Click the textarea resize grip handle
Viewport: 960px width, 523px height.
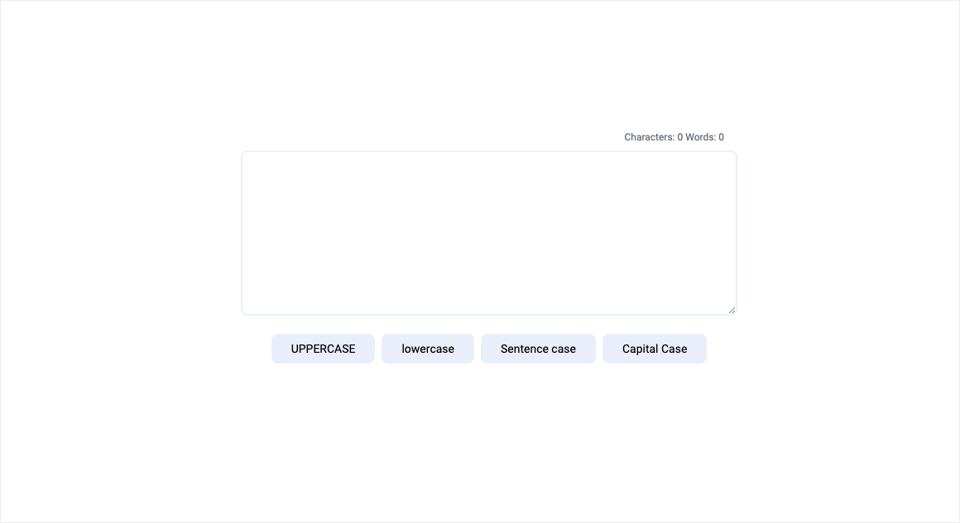click(732, 310)
